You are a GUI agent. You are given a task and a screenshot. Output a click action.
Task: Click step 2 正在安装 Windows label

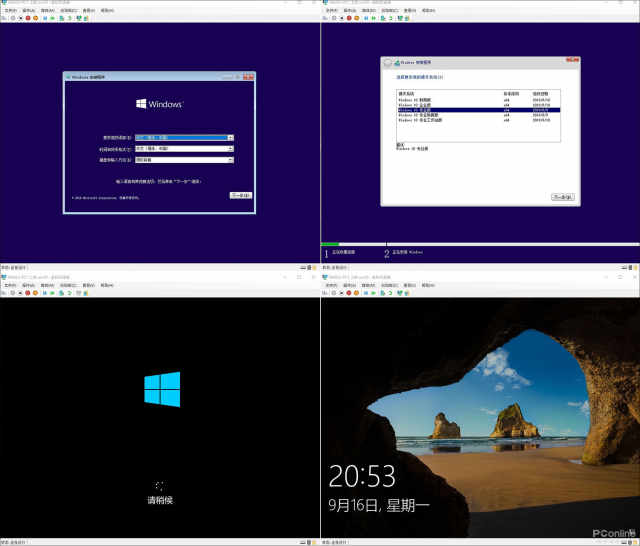coord(407,252)
